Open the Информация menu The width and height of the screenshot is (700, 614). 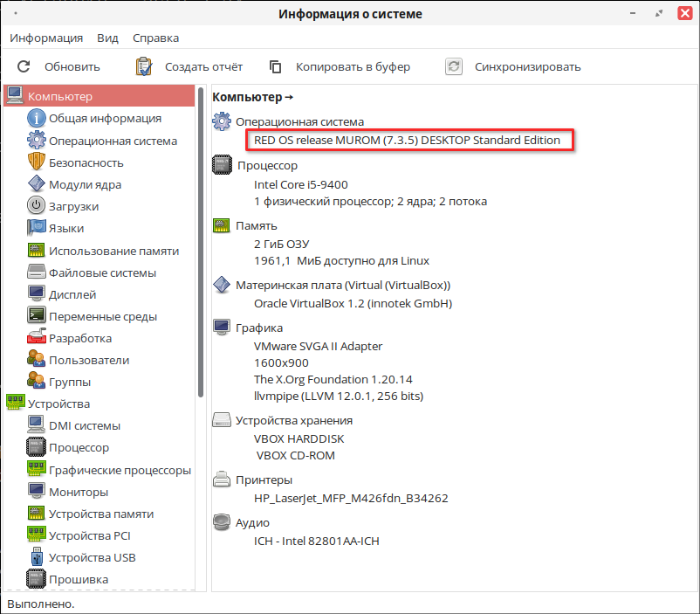[46, 38]
